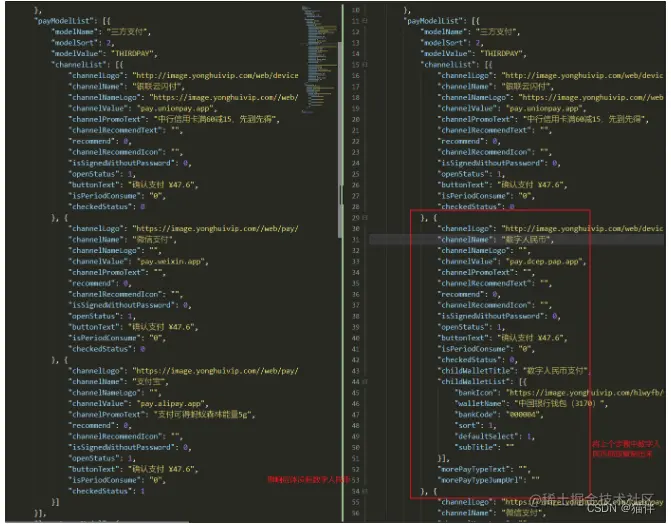Click the "pay.alipay.app" channelValue line

coord(138,403)
